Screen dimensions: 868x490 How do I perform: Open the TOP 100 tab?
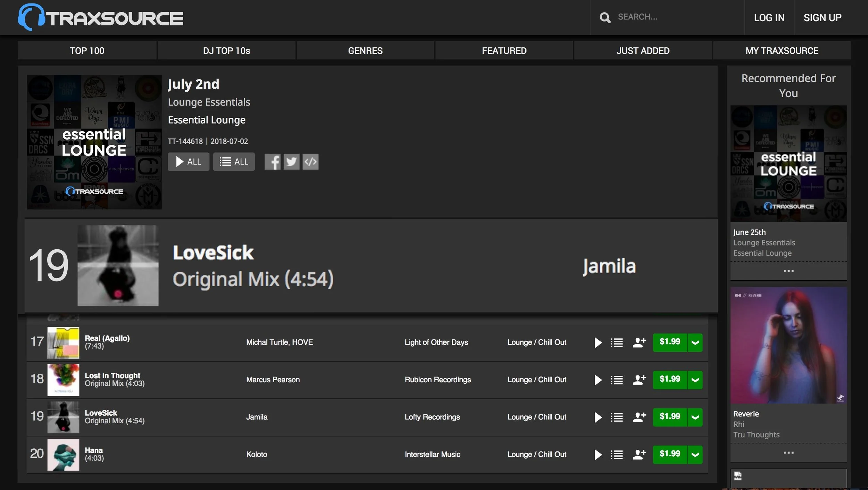click(87, 51)
